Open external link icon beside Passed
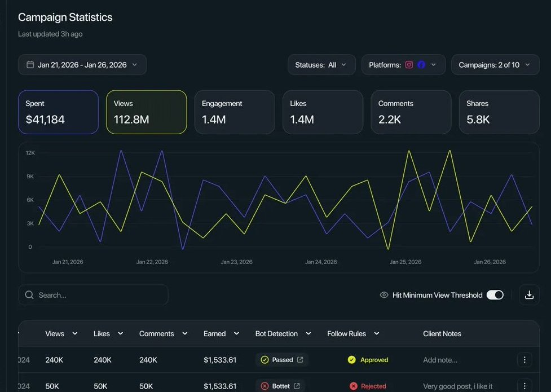Image resolution: width=551 pixels, height=392 pixels. pyautogui.click(x=300, y=360)
